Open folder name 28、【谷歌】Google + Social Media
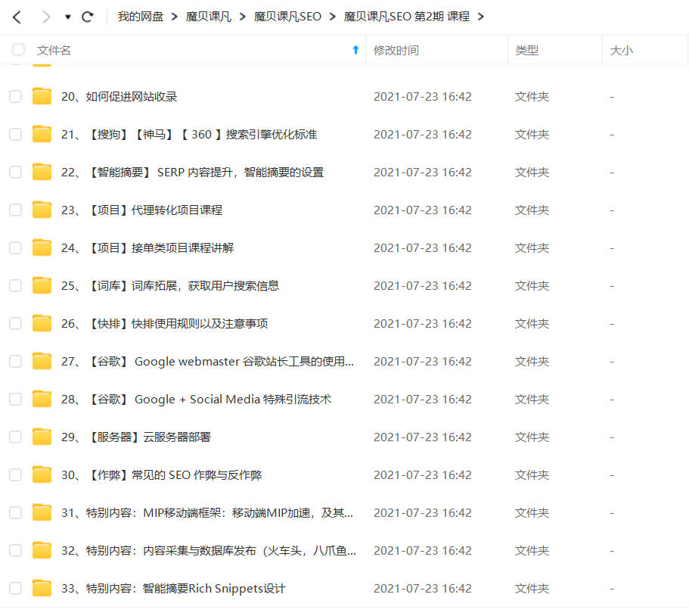 pyautogui.click(x=196, y=399)
